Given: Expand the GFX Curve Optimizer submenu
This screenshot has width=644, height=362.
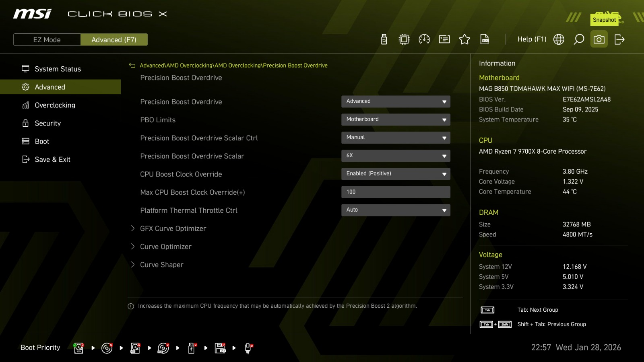Looking at the screenshot, I should (173, 228).
